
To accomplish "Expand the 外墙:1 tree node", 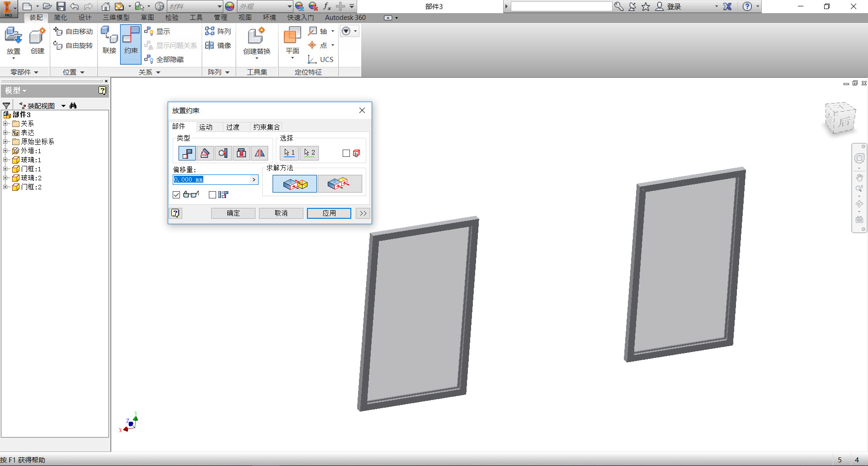I will (x=5, y=151).
